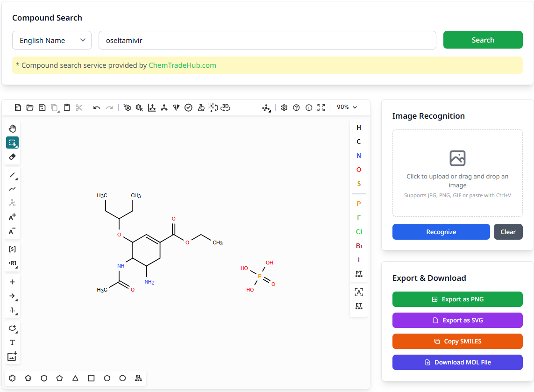Choose the Text tool
Image resolution: width=534 pixels, height=392 pixels.
point(12,342)
